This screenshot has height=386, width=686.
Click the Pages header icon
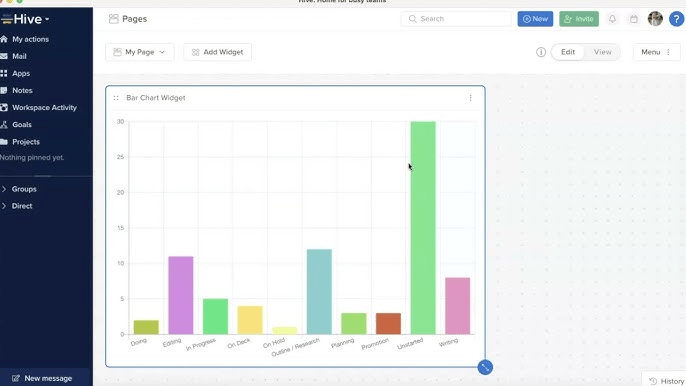coord(113,19)
